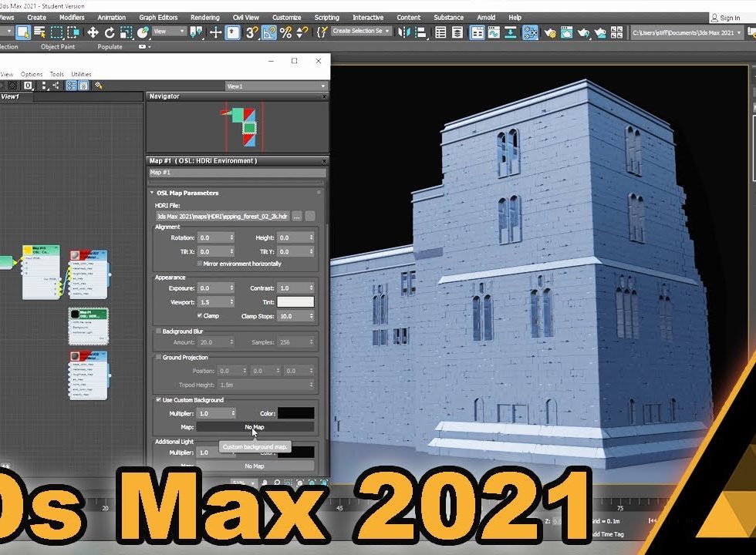756x555 pixels.
Task: Adjust Clamp Stops spinner arrows
Action: [312, 316]
